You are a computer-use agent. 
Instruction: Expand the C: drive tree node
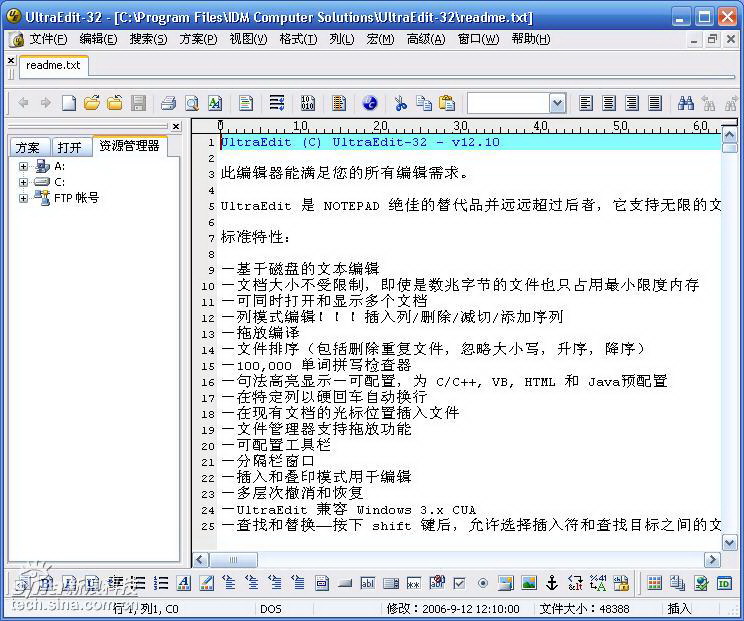(23, 182)
